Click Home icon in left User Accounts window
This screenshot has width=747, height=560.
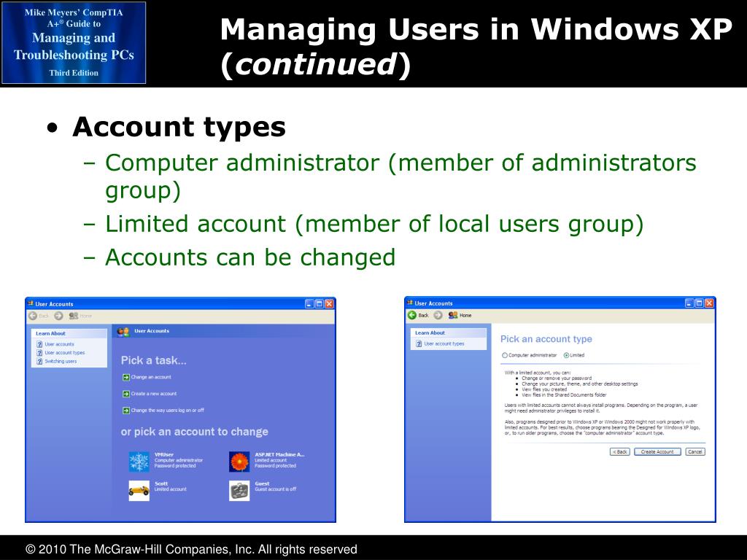pyautogui.click(x=74, y=316)
